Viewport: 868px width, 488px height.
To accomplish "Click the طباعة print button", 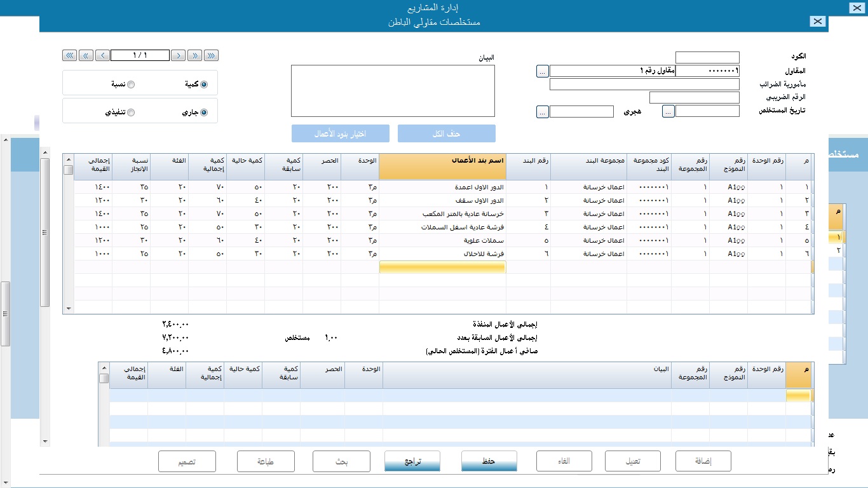I will [266, 461].
